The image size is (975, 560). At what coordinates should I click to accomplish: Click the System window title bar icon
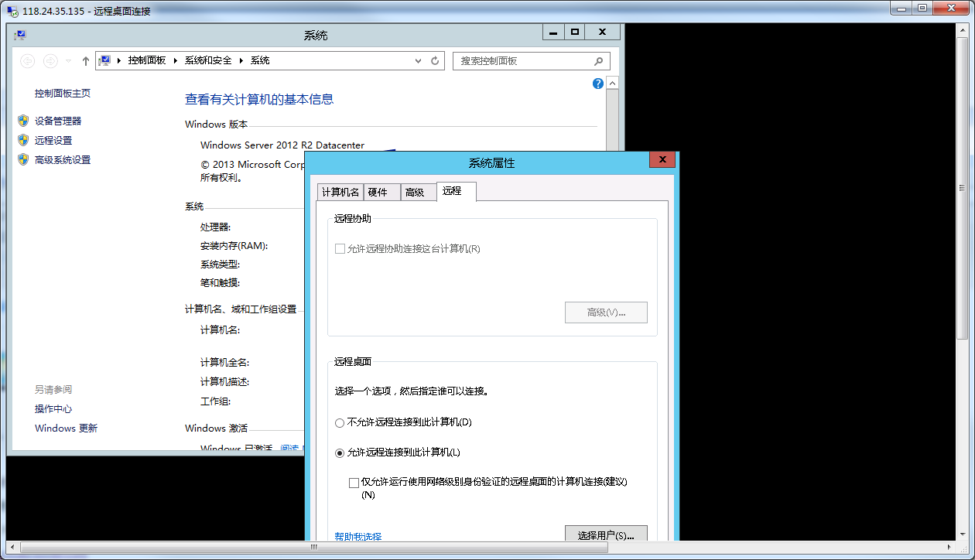(x=20, y=35)
